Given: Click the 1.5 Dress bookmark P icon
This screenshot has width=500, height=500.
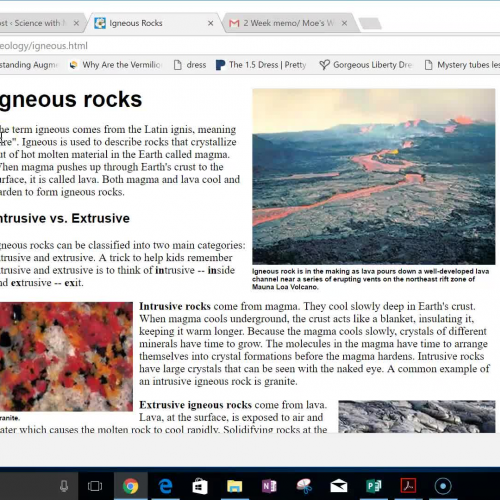Looking at the screenshot, I should click(220, 65).
